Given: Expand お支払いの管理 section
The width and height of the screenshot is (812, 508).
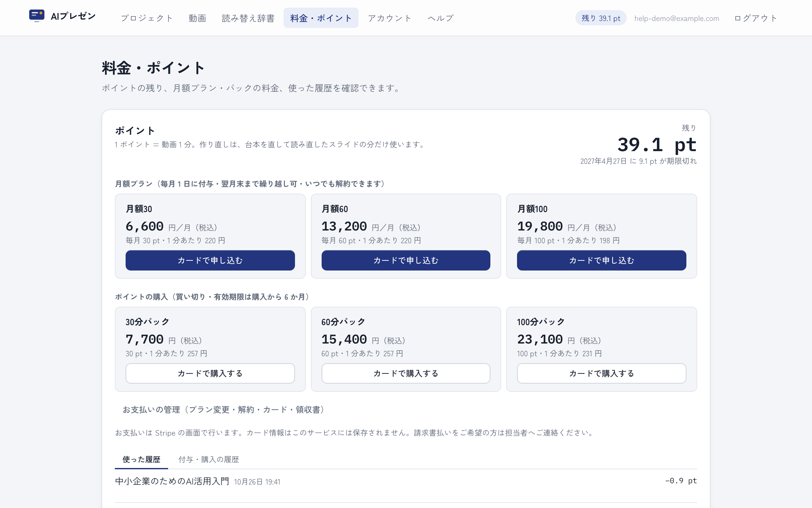Looking at the screenshot, I should tap(224, 410).
